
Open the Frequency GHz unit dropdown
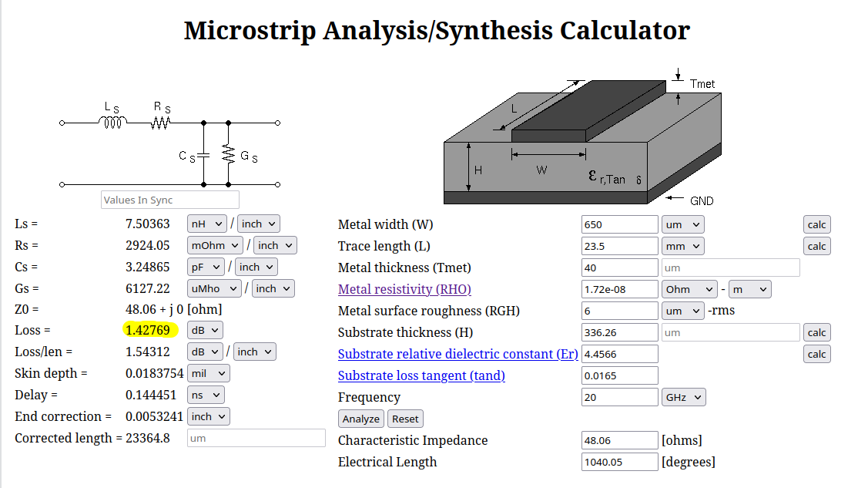(x=684, y=397)
